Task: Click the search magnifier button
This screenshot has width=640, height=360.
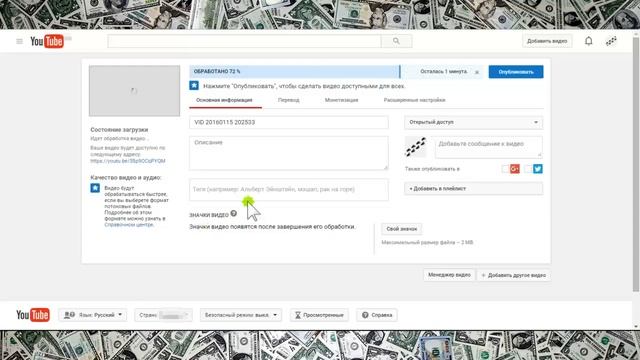Action: (396, 41)
